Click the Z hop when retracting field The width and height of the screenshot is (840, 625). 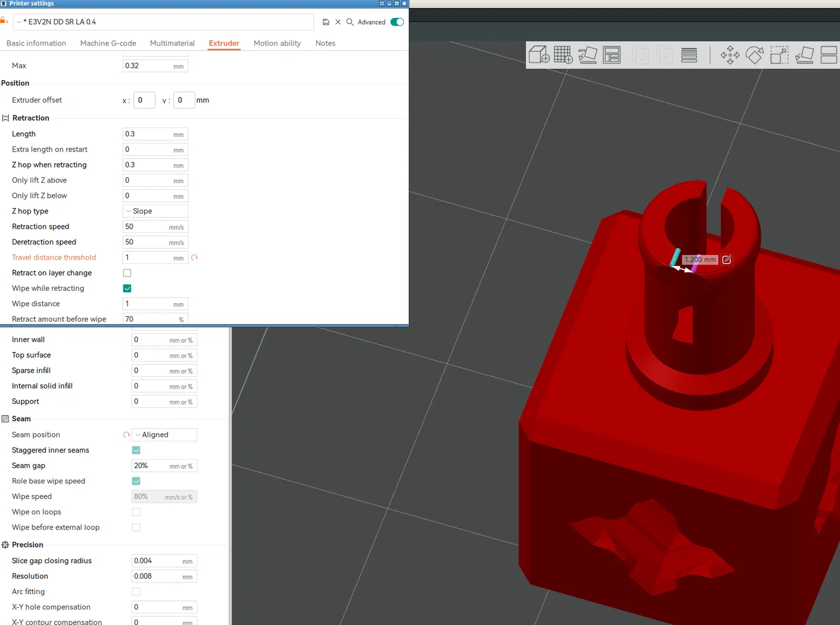click(x=155, y=165)
